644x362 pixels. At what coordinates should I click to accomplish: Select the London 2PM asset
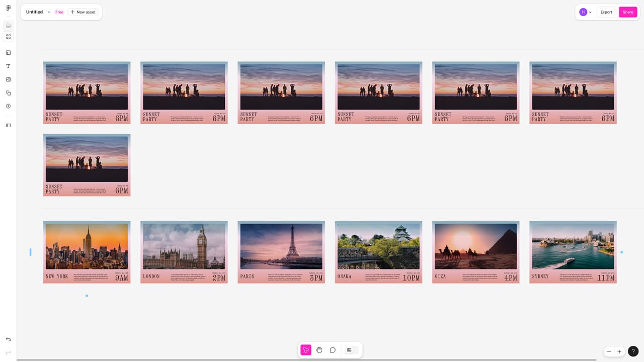click(x=184, y=252)
